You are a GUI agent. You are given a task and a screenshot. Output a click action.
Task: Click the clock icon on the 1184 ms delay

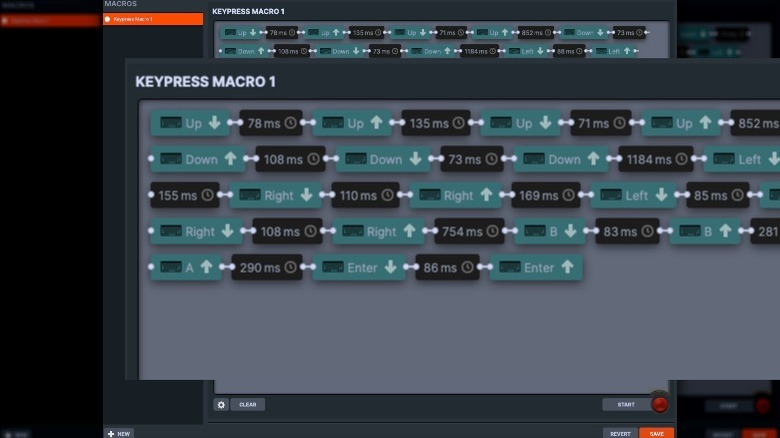point(680,160)
